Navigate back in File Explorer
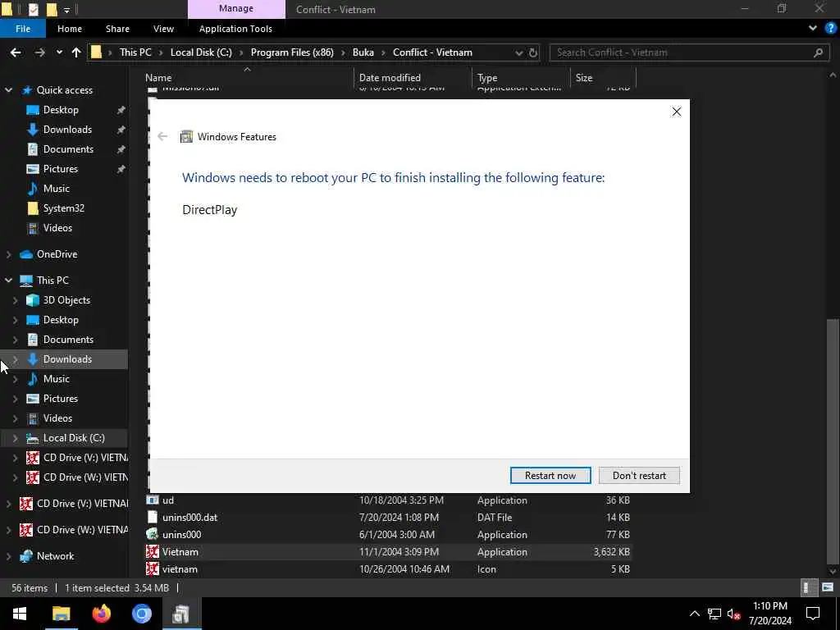 coord(16,52)
